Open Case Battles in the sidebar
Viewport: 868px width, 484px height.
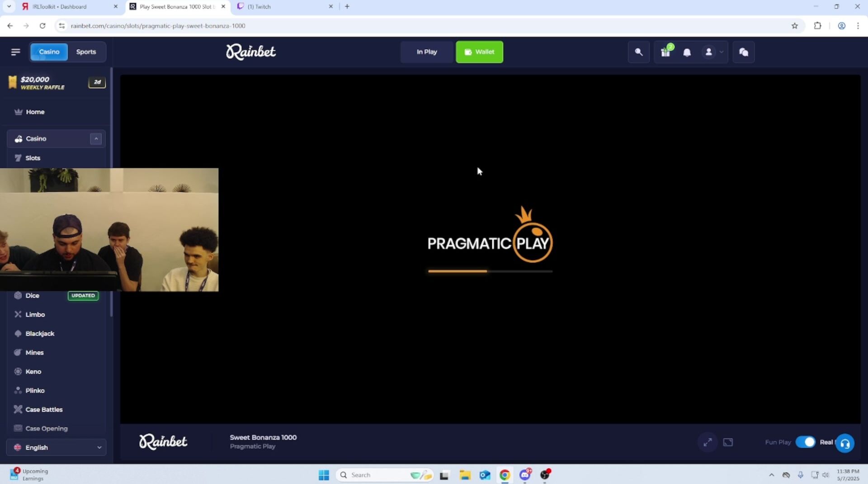pos(44,410)
